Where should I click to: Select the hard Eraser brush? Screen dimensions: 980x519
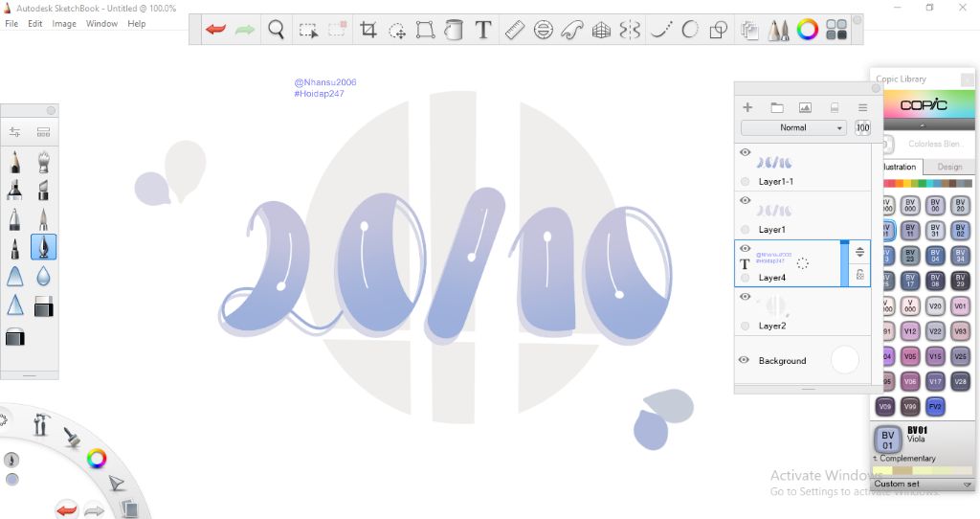tap(43, 306)
